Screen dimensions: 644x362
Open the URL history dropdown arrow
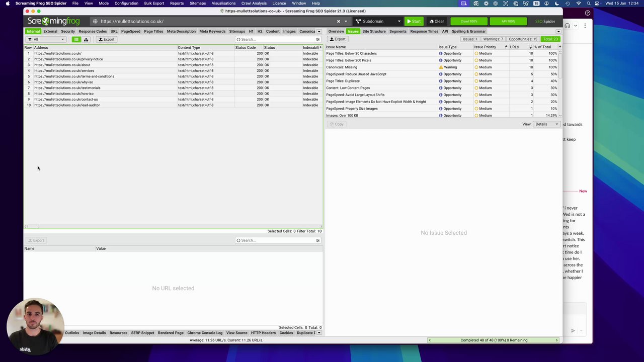(346, 21)
